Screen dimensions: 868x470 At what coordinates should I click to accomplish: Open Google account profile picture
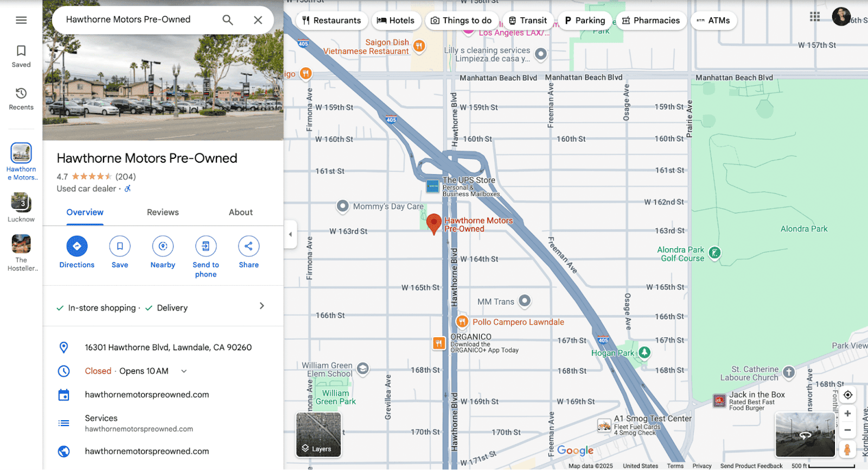pos(841,17)
